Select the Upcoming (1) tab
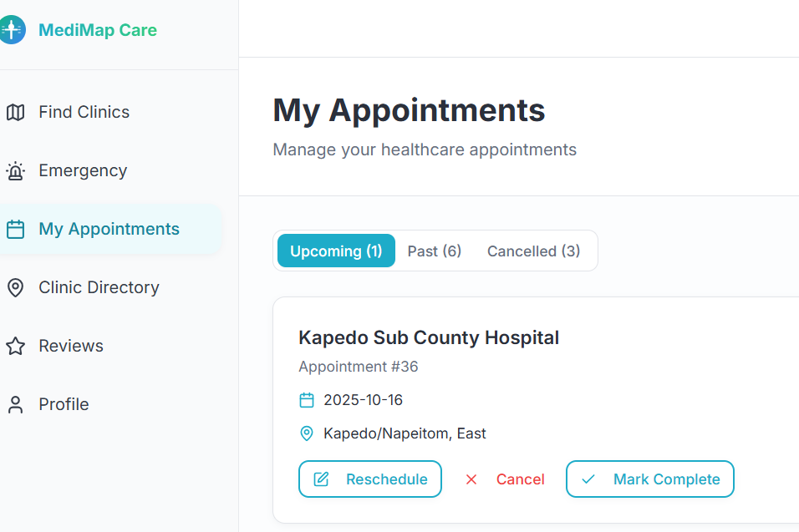 pyautogui.click(x=336, y=251)
